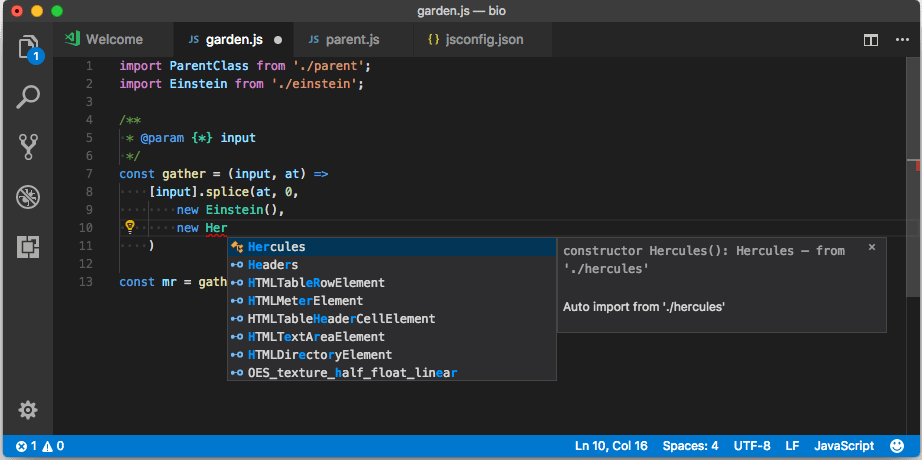922x460 pixels.
Task: Click the lightbulb quick fix icon
Action: point(129,227)
